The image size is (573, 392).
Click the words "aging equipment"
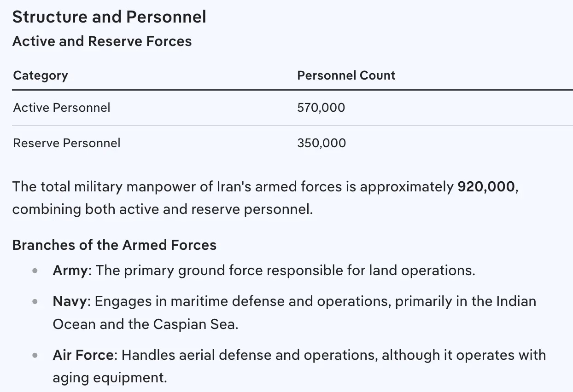(x=109, y=378)
